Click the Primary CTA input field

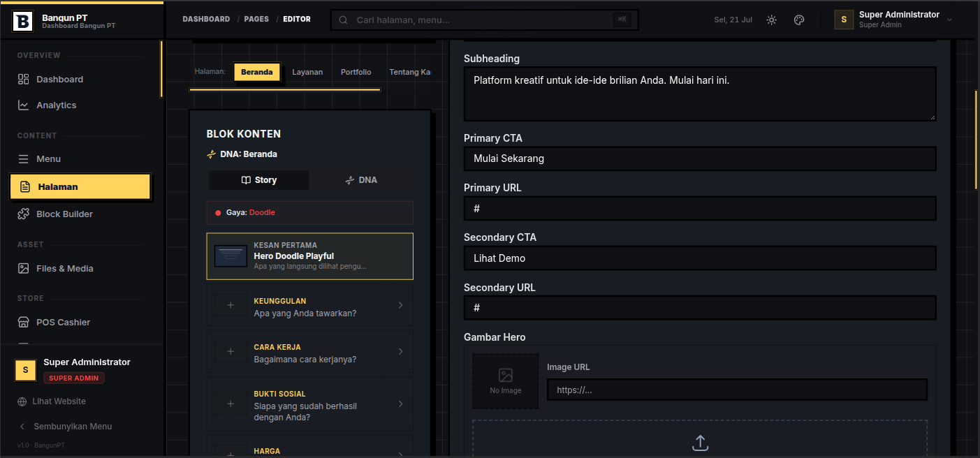[x=700, y=158]
